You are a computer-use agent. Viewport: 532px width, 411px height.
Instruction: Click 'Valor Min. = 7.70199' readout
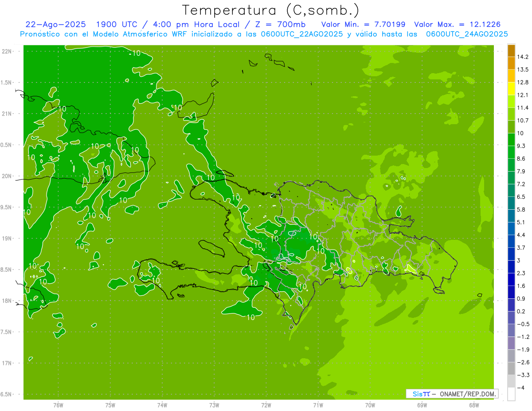coord(363,24)
